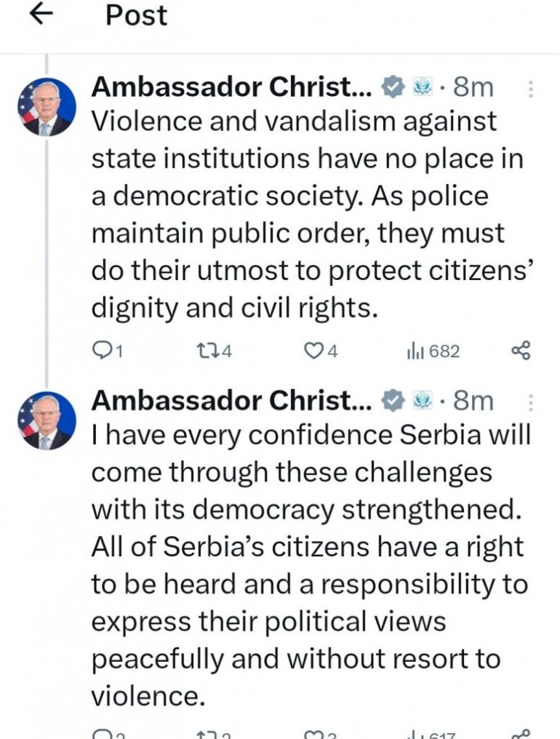Open the second post's author profile picture
This screenshot has height=739, width=560.
(x=47, y=420)
